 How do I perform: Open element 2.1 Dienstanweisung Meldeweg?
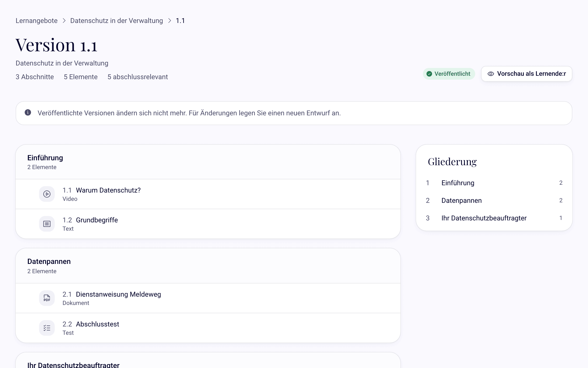[208, 298]
